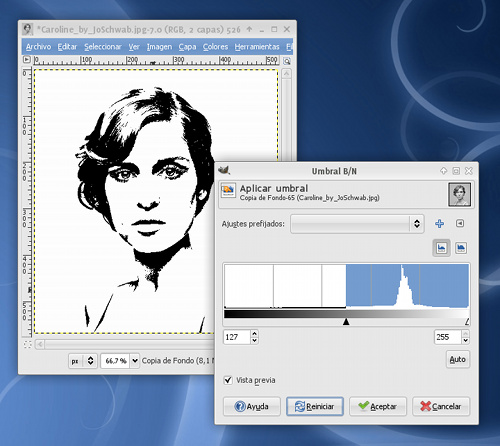Viewport: 500px width, 446px height.
Task: Open the Seleccionar menu
Action: click(x=103, y=47)
